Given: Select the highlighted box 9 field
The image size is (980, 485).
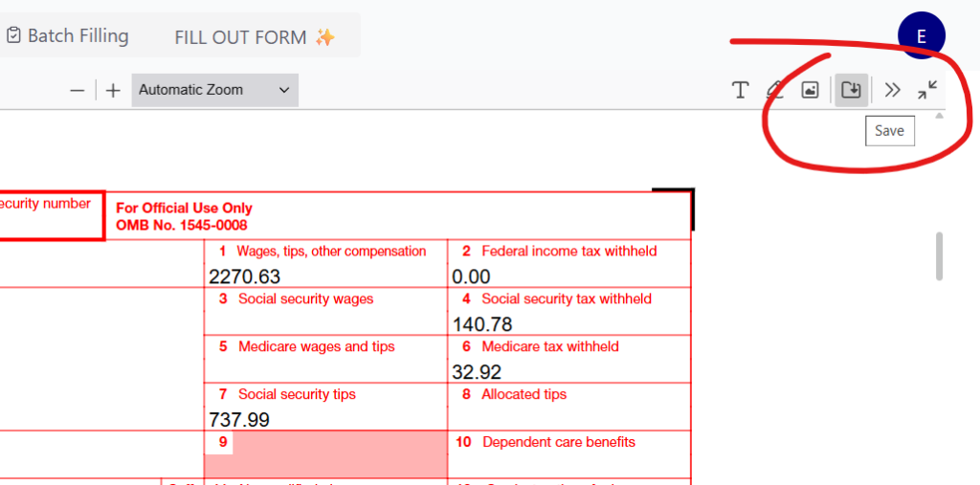Looking at the screenshot, I should pos(325,453).
